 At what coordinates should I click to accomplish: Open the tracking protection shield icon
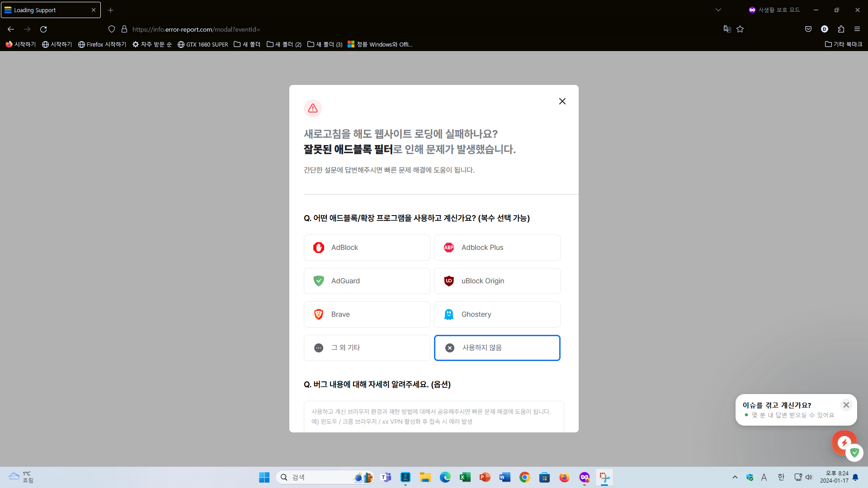[112, 29]
